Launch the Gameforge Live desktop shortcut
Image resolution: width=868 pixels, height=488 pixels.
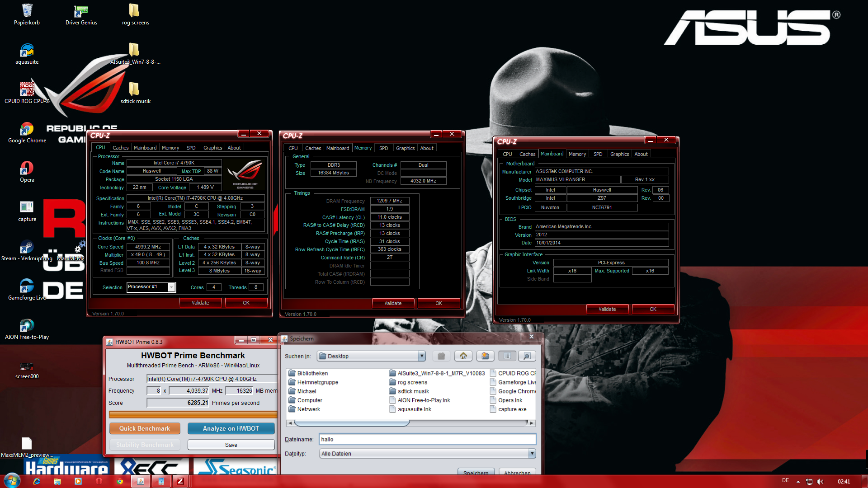click(x=27, y=290)
